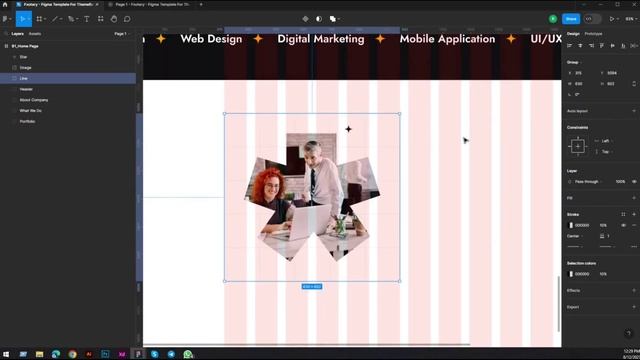Open the Windows Start menu

point(6,354)
